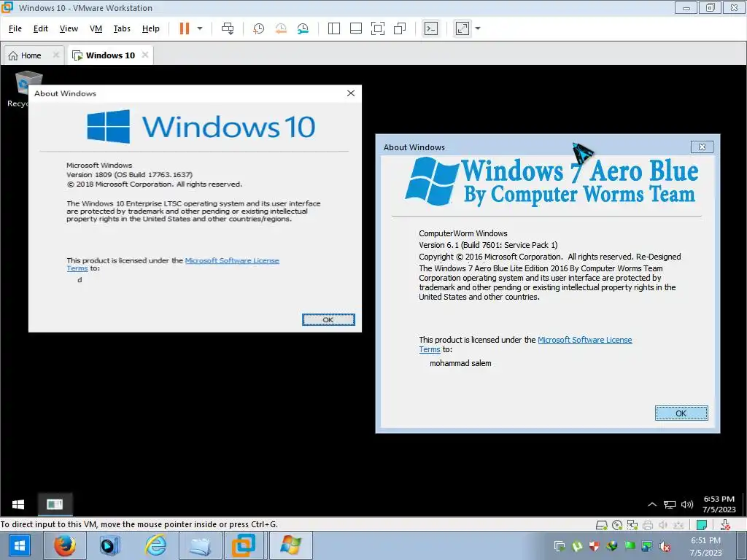Click the VMware Workstation host taskbar icon
This screenshot has height=560, width=747.
[243, 545]
